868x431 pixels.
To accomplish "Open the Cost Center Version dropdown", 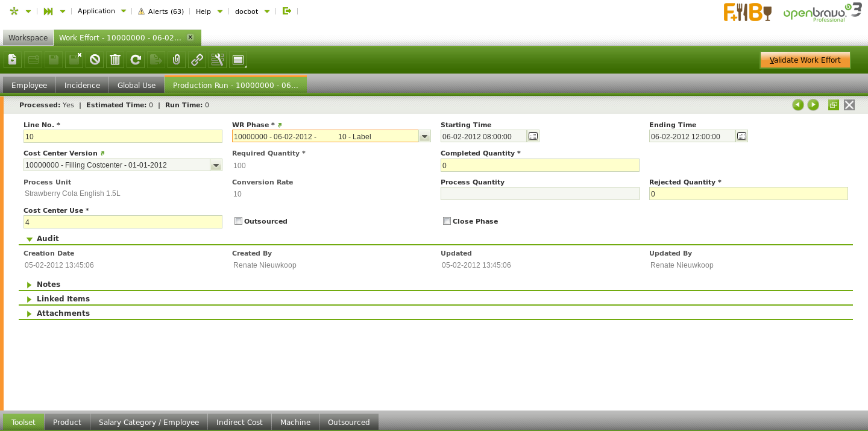I will 216,165.
